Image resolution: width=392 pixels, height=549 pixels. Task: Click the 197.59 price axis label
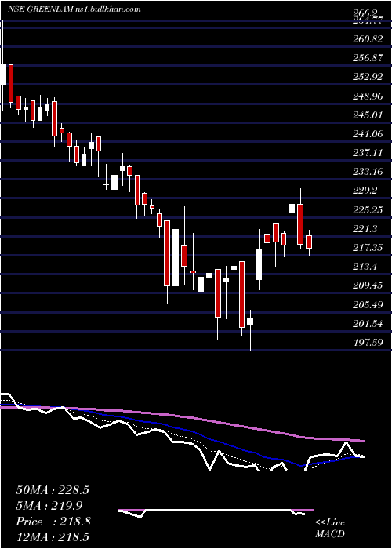click(367, 343)
